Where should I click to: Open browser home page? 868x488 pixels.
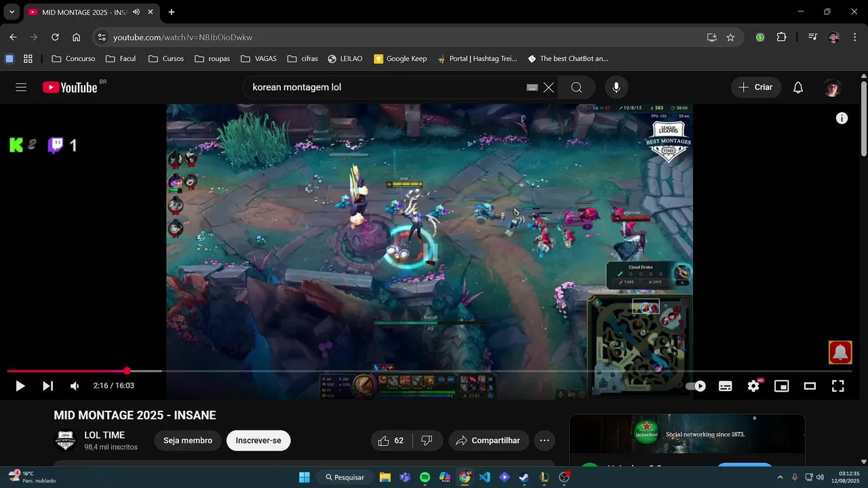76,37
